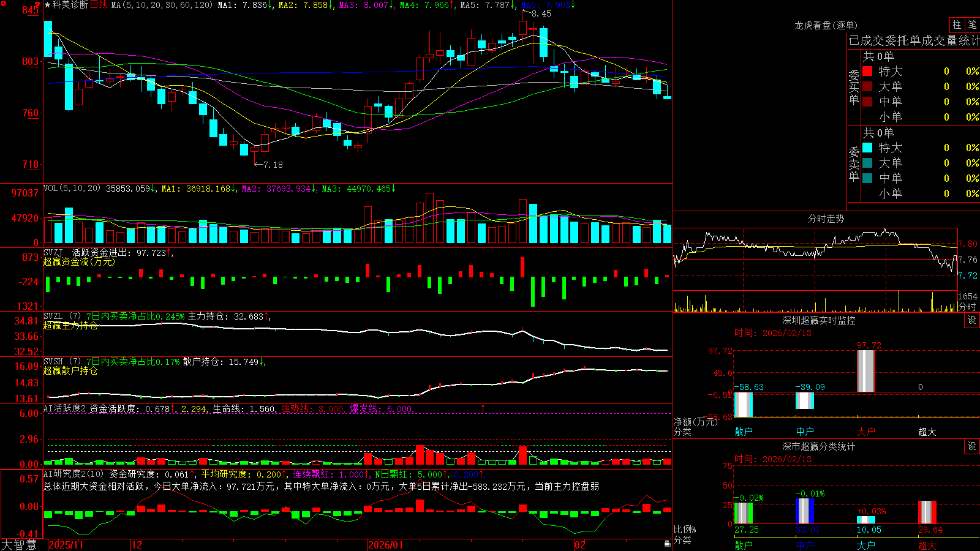This screenshot has height=551, width=980.
Task: Click the 97.72 大户 bar in 深圳超赢实时监控
Action: 866,371
